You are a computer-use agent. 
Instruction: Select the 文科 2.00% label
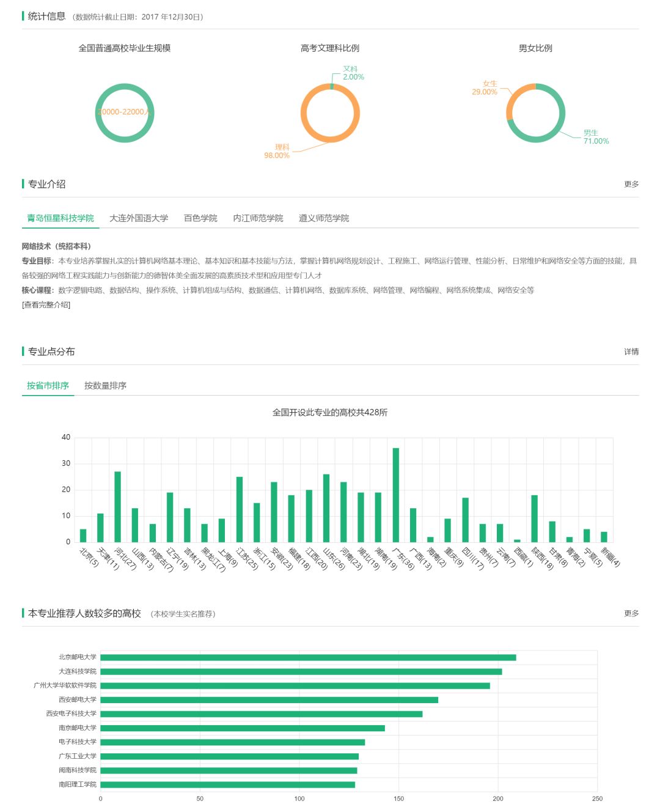[353, 73]
